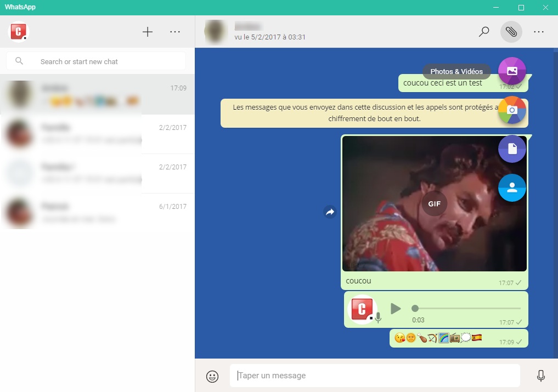Image resolution: width=558 pixels, height=392 pixels.
Task: Search within the conversation using magnifier
Action: click(484, 32)
